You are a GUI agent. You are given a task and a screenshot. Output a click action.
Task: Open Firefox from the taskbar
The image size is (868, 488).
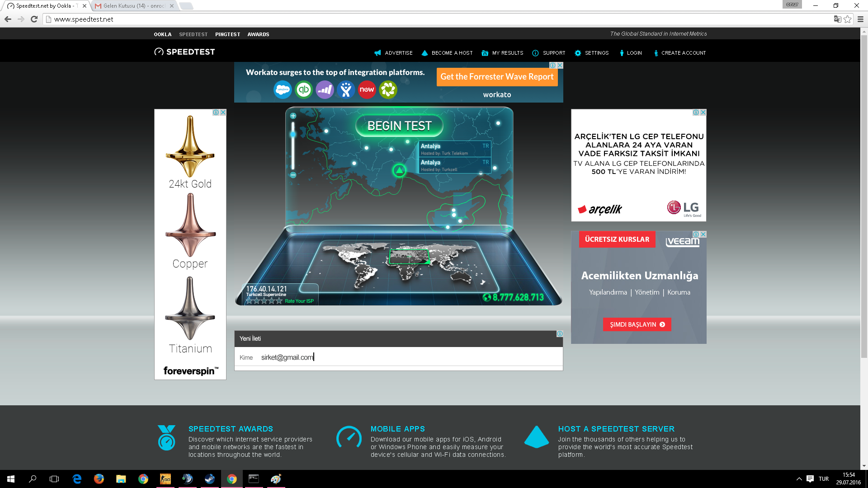(99, 479)
